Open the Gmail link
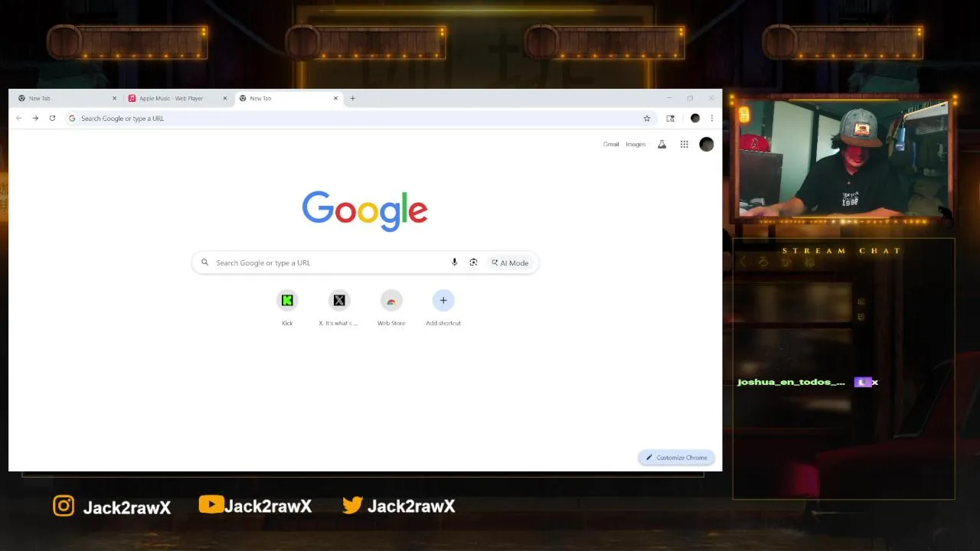Viewport: 980px width, 551px height. (x=611, y=144)
